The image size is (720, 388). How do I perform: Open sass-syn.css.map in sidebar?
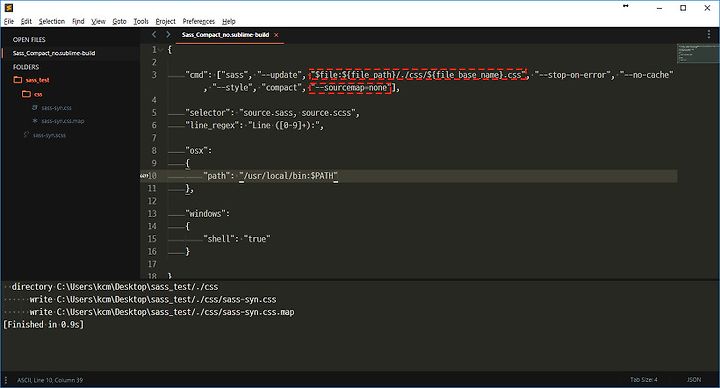[x=62, y=121]
